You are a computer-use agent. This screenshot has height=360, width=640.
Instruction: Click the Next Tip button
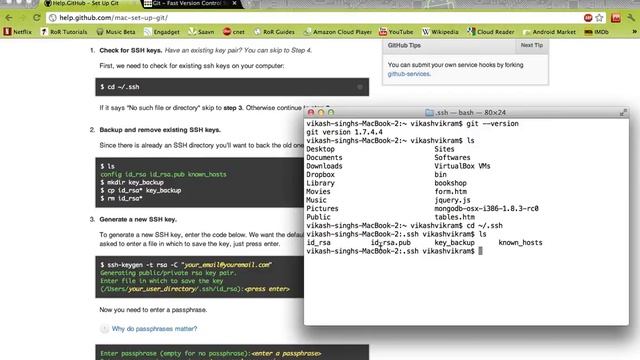pos(531,45)
